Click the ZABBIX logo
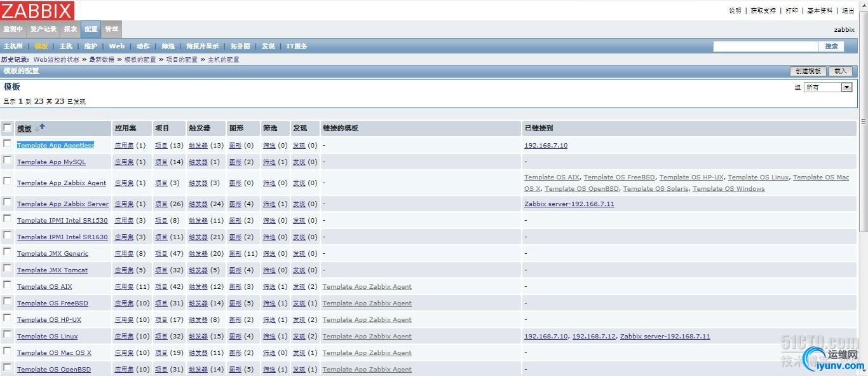The width and height of the screenshot is (868, 376). 37,10
